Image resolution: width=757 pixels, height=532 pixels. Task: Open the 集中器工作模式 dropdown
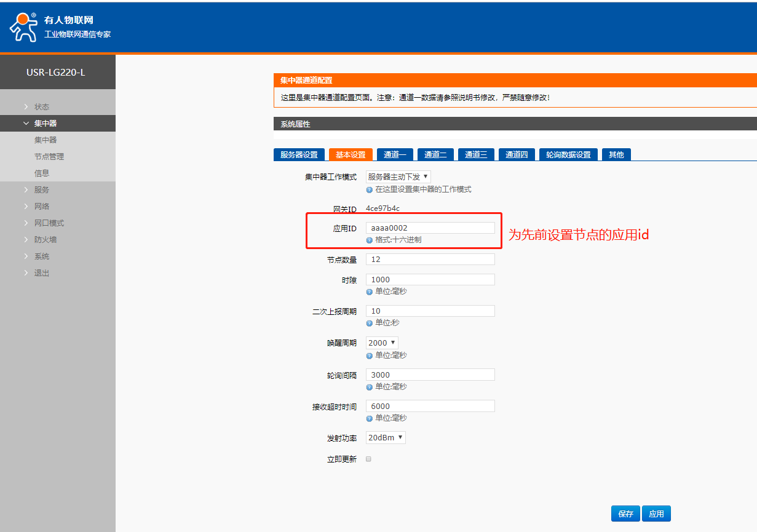tap(398, 177)
